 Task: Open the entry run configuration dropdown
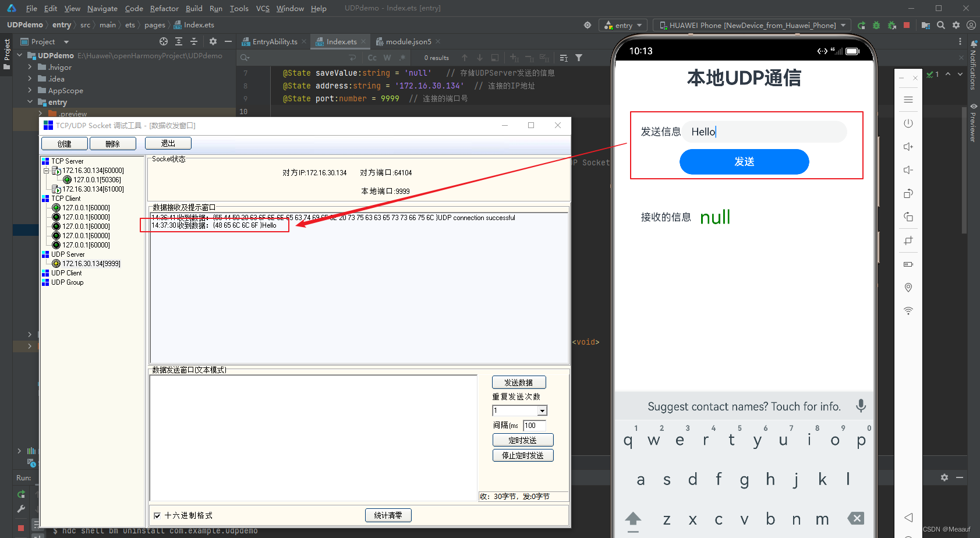[623, 25]
